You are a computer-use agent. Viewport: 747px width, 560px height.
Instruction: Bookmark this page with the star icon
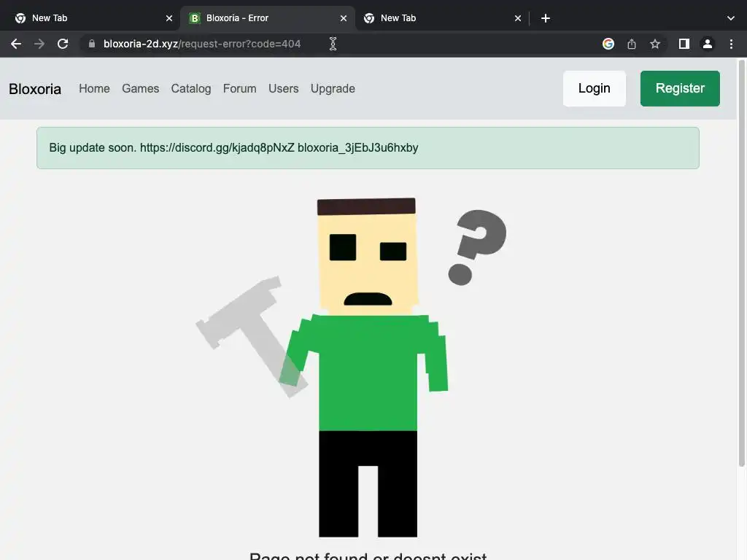pos(655,44)
